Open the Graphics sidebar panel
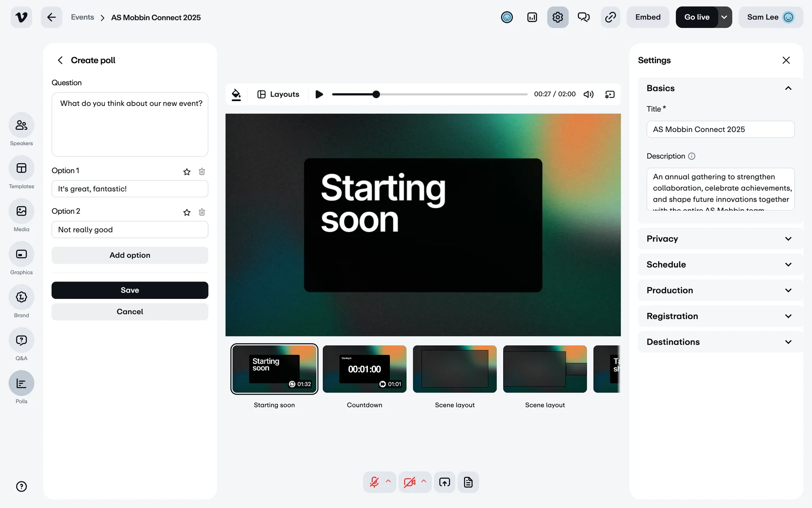This screenshot has width=812, height=508. tap(21, 254)
